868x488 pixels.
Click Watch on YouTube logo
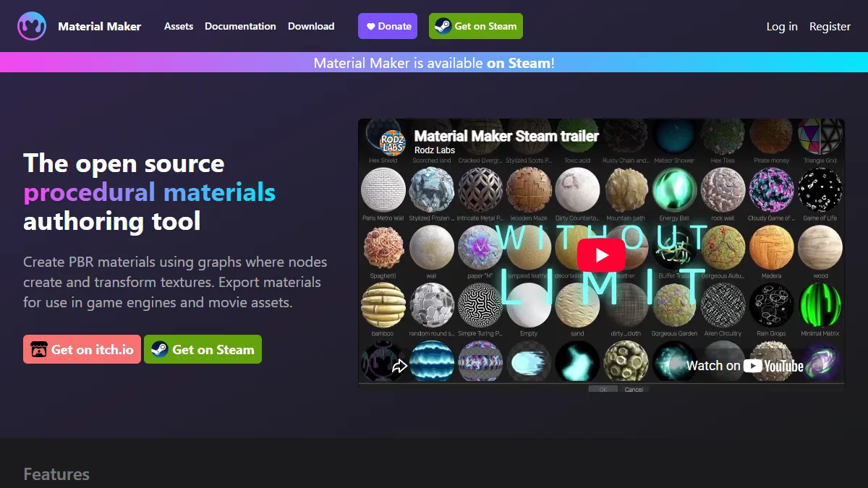tap(745, 366)
